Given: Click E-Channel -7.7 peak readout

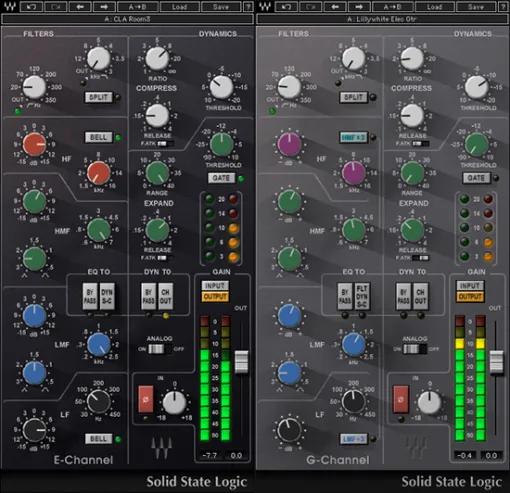Looking at the screenshot, I should pyautogui.click(x=210, y=455).
